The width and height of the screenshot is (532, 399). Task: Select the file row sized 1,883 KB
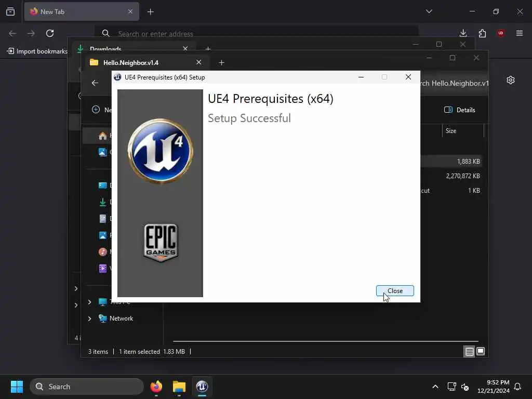click(451, 162)
